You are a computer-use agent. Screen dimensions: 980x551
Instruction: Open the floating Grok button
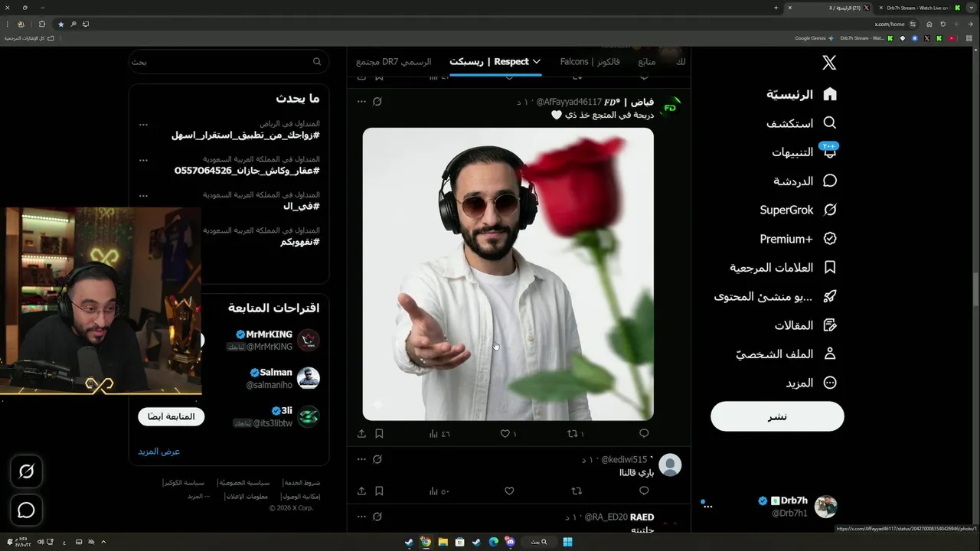26,471
